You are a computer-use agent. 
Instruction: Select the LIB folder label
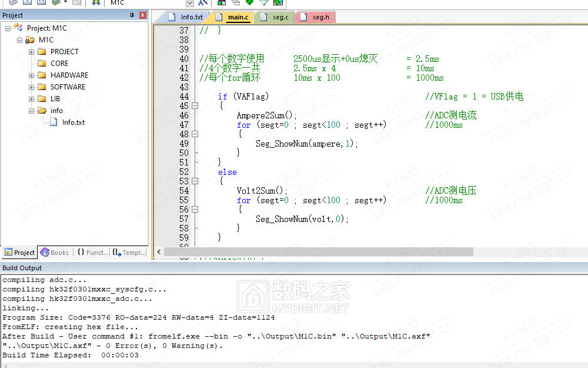click(55, 99)
